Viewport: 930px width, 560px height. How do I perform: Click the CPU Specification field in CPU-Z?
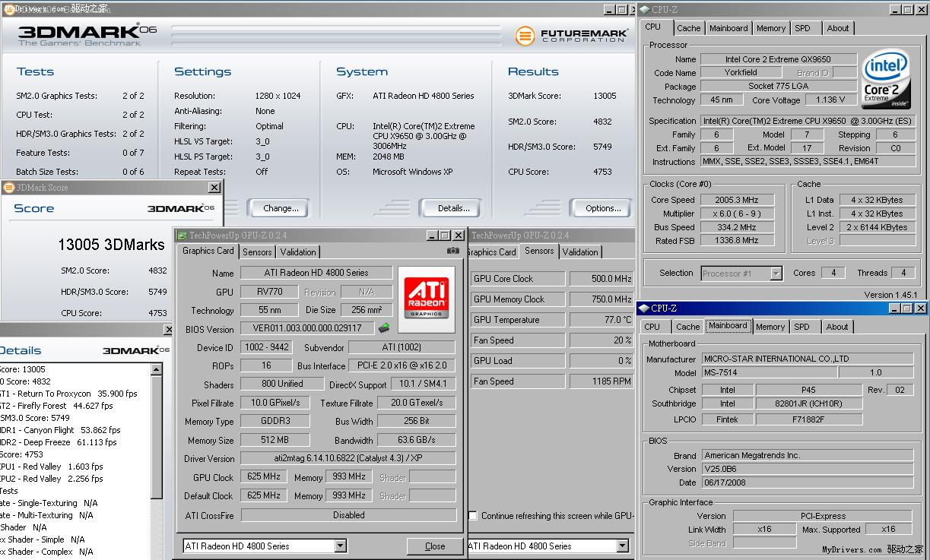pos(808,121)
